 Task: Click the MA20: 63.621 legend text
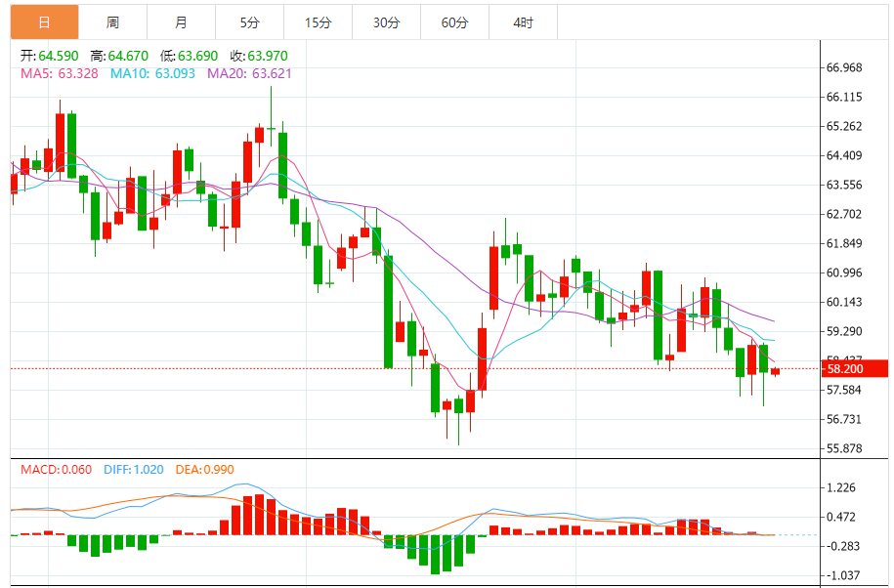pyautogui.click(x=249, y=73)
